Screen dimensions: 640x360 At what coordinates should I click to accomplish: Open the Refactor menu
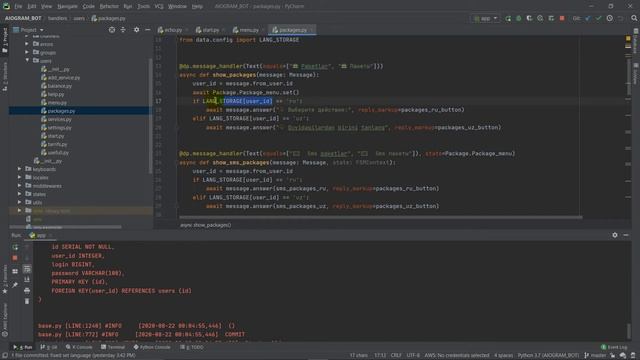(x=109, y=6)
